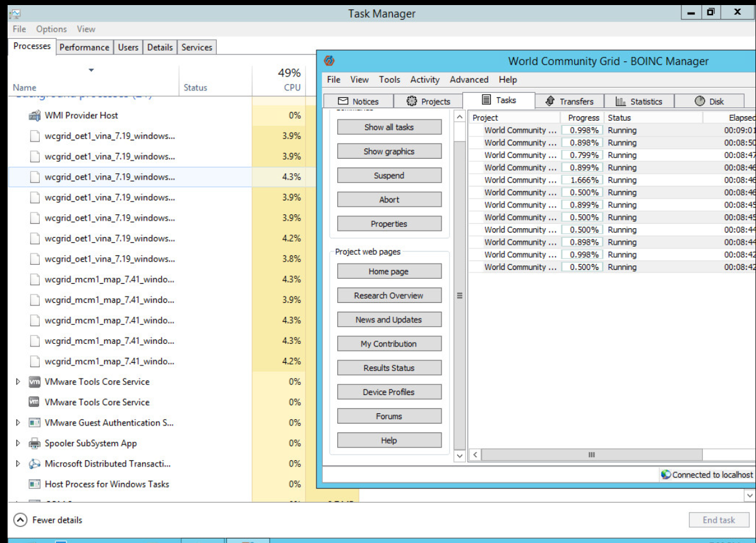Click the BOINC Manager title bar logo icon
Viewport: 756px width, 543px height.
pyautogui.click(x=329, y=61)
